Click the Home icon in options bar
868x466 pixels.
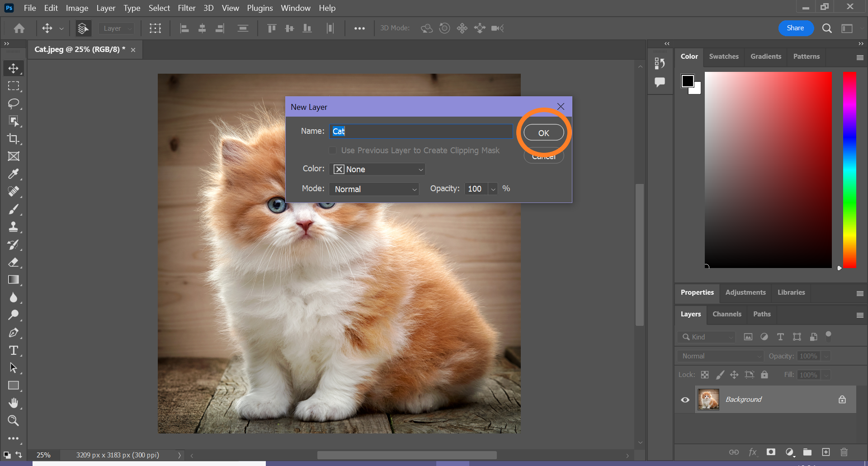click(x=19, y=28)
